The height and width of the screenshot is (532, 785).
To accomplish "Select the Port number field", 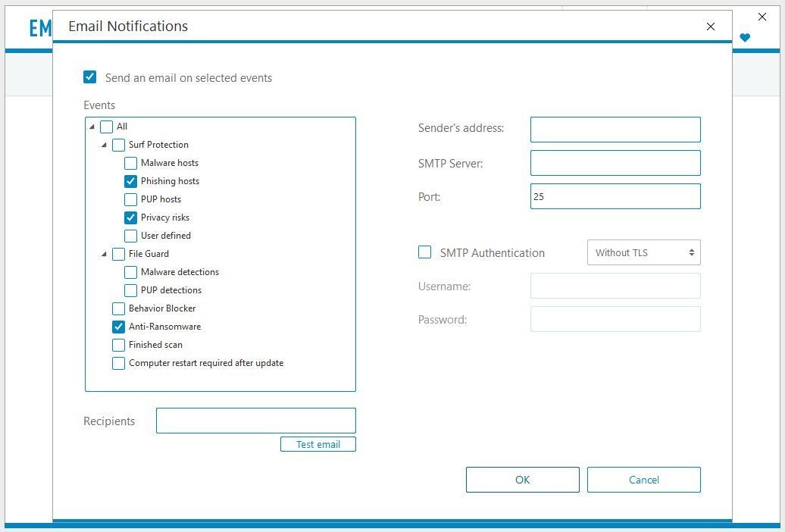I will point(615,196).
